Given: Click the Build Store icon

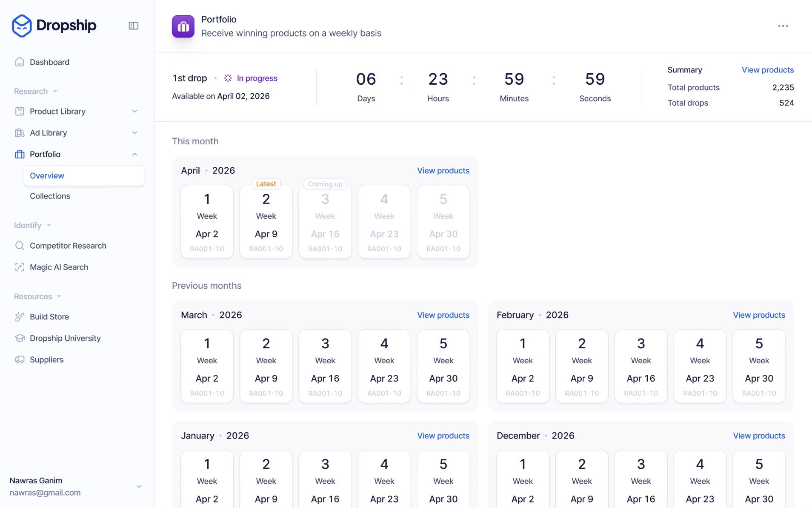Looking at the screenshot, I should [20, 317].
